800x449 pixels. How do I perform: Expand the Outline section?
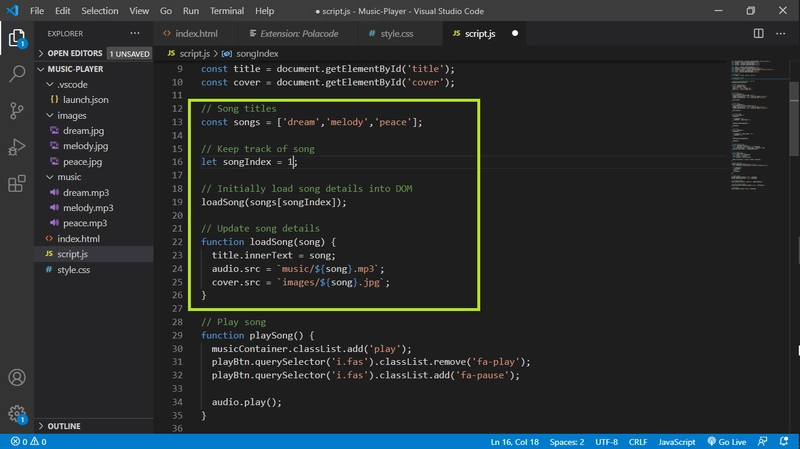click(x=64, y=426)
